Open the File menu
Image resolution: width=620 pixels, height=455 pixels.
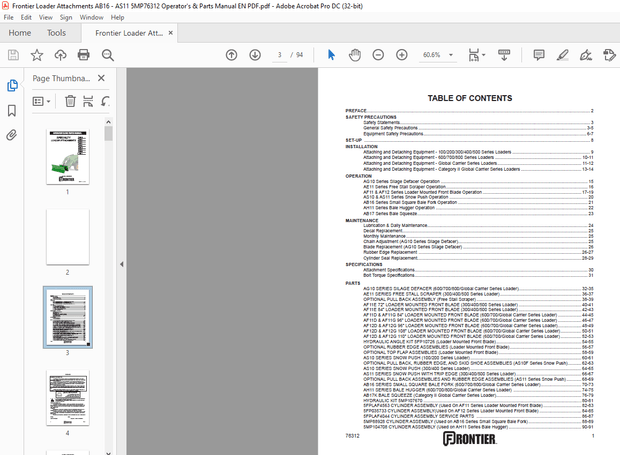(x=8, y=17)
